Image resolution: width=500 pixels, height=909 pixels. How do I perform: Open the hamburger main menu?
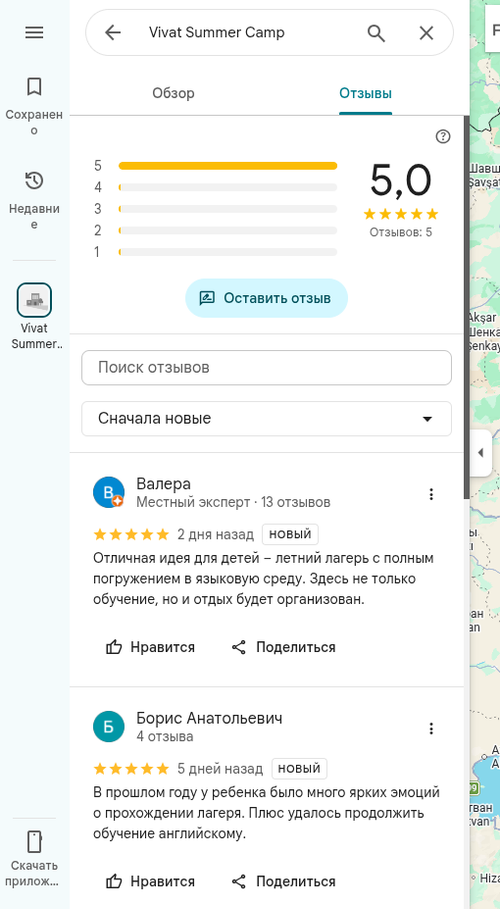(x=34, y=33)
